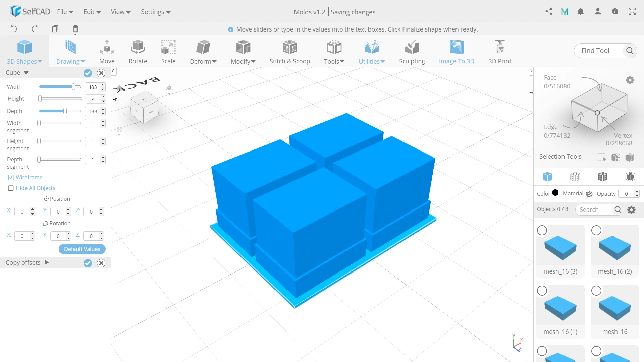Confirm Copy offsets with checkmark
The image size is (644, 362).
pyautogui.click(x=88, y=263)
